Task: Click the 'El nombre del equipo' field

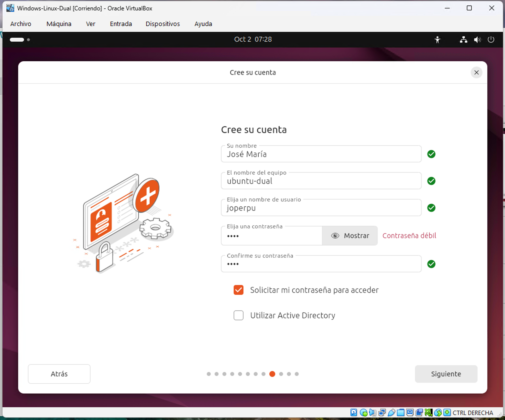Action: 321,181
